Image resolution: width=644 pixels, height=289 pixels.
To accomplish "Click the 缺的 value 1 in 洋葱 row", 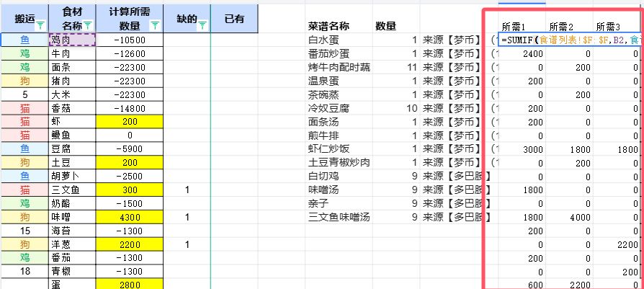I will click(x=187, y=244).
